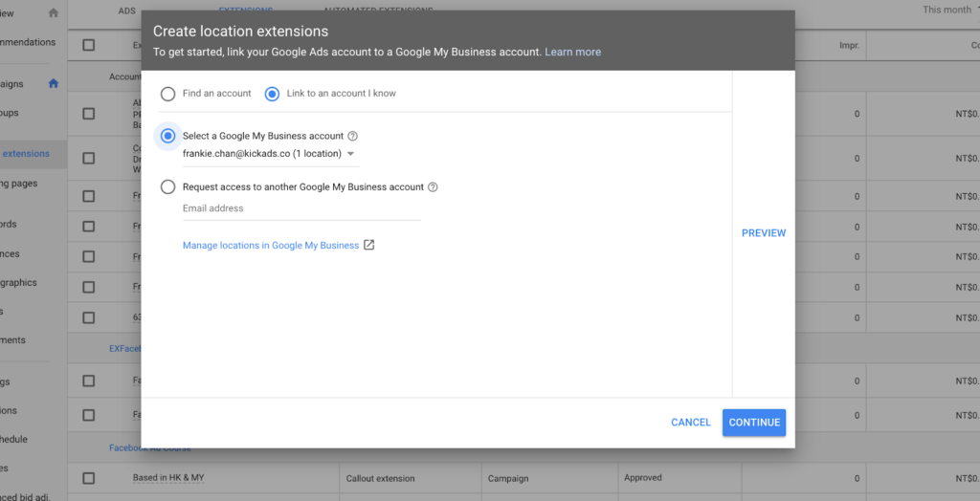Tick the select-all checkbox in table header
This screenshot has width=980, height=501.
89,45
